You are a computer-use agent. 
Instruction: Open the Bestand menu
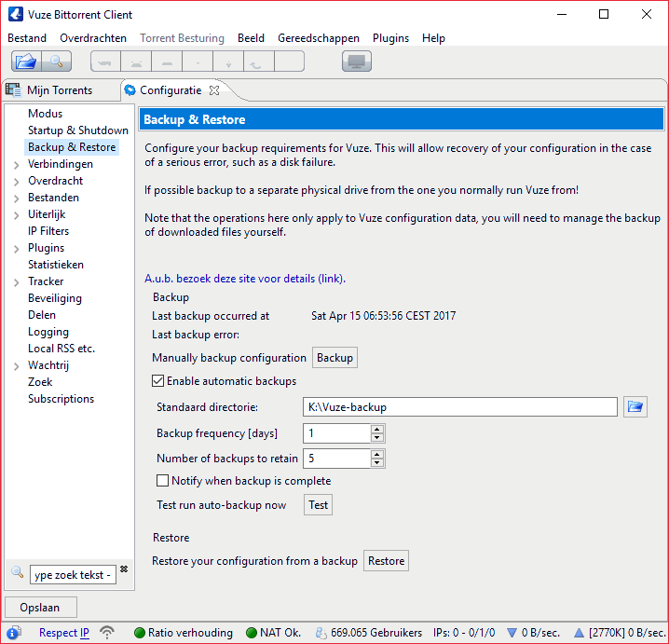[x=27, y=38]
